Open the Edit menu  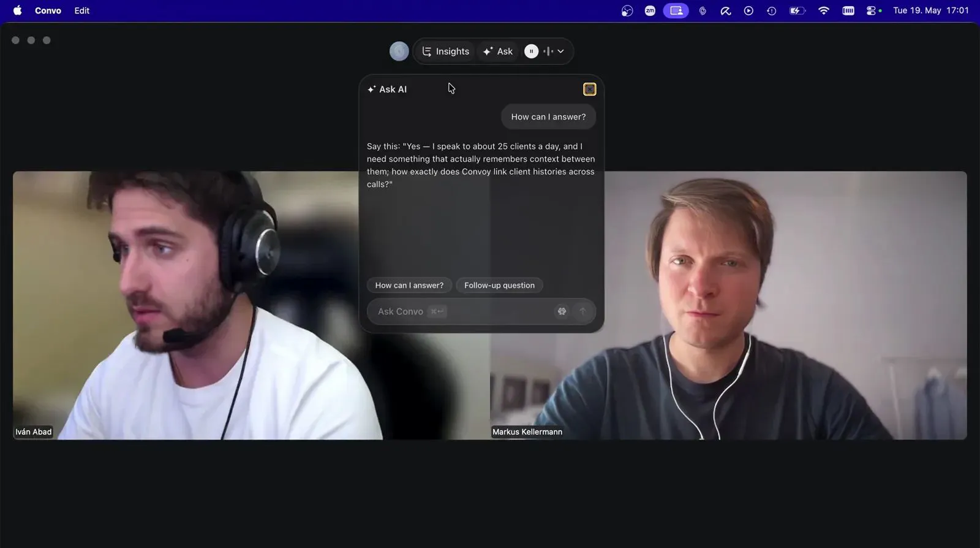pos(82,10)
